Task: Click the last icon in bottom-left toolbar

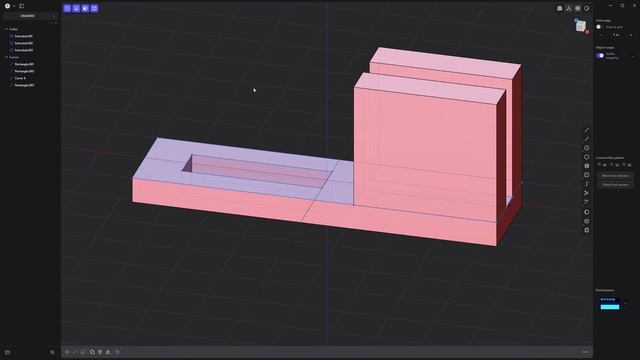Action: tap(118, 352)
